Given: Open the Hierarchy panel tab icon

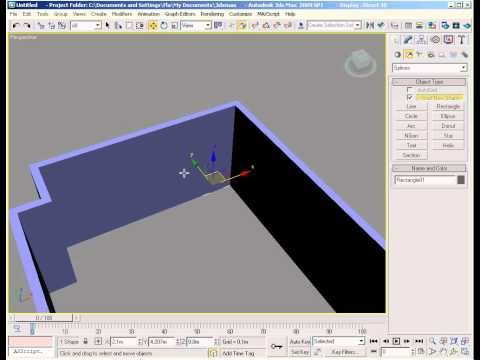Looking at the screenshot, I should (x=421, y=40).
